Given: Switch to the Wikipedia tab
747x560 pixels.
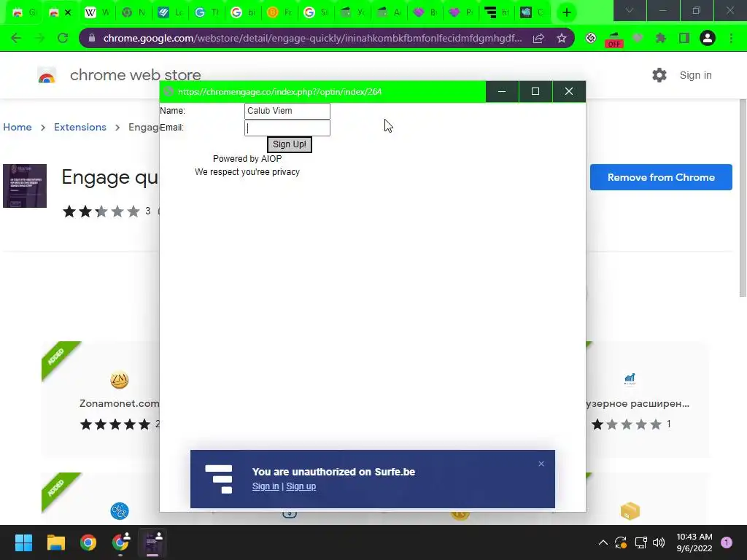Looking at the screenshot, I should [97, 13].
